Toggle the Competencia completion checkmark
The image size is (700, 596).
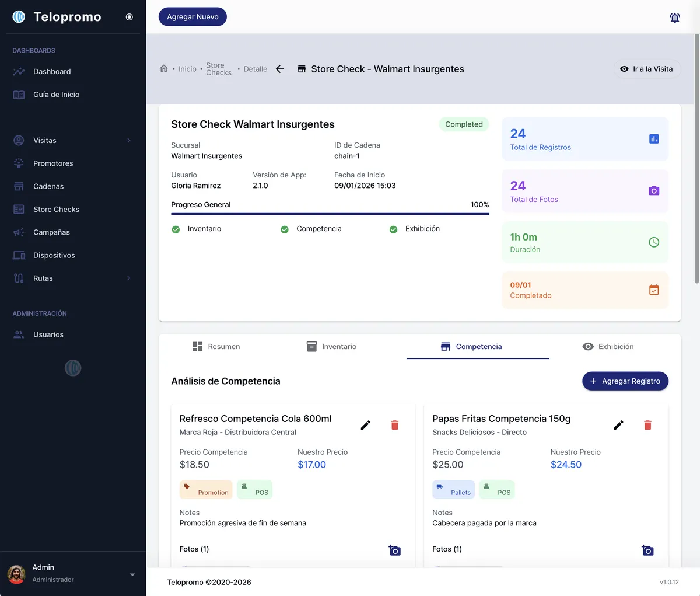coord(285,229)
